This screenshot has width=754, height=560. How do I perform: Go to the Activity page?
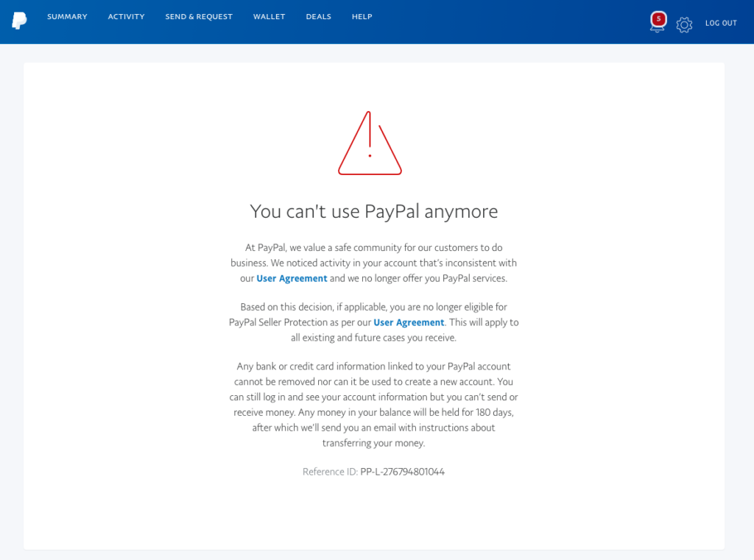point(126,17)
